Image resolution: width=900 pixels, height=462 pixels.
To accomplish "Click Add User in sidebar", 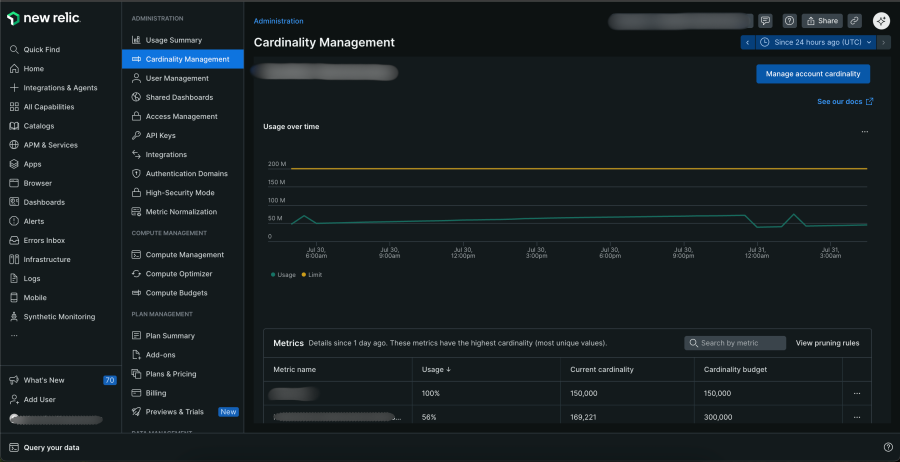I will click(x=33, y=399).
